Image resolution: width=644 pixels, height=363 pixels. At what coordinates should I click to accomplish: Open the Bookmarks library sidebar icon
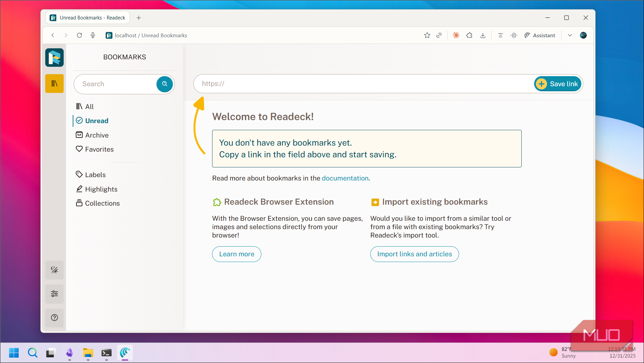click(54, 83)
